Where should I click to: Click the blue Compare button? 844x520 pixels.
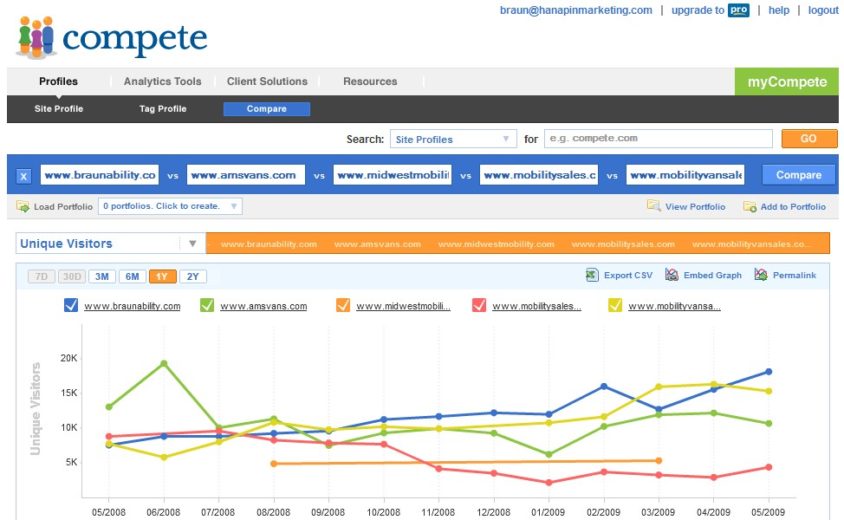coord(798,175)
